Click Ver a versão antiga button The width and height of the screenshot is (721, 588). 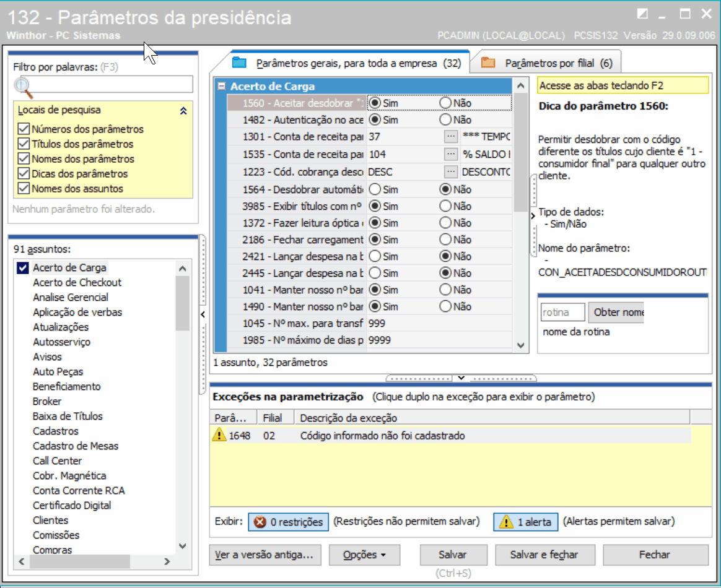pyautogui.click(x=265, y=555)
